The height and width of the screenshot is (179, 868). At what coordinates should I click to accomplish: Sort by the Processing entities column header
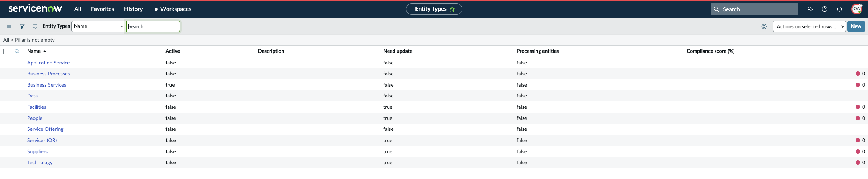538,51
